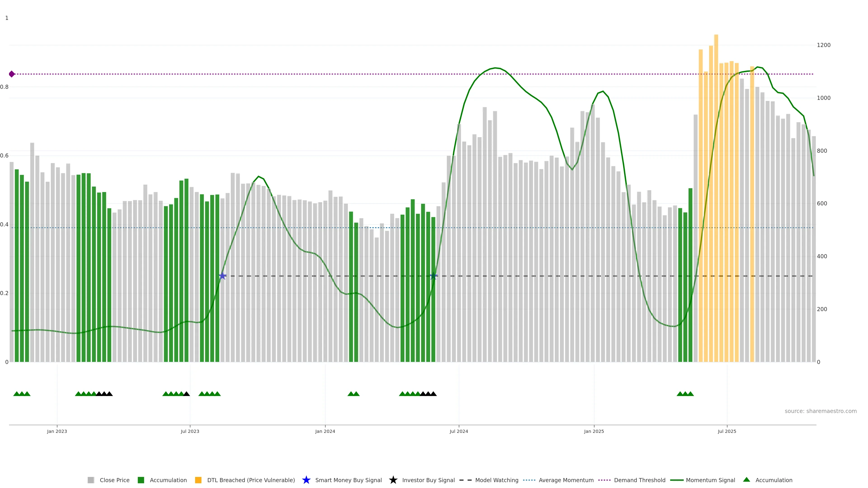Click the green Accumulation triangle legend icon

[747, 480]
